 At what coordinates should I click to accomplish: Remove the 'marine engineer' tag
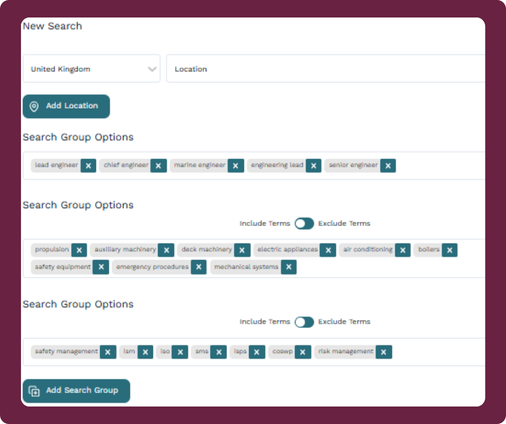(x=236, y=166)
